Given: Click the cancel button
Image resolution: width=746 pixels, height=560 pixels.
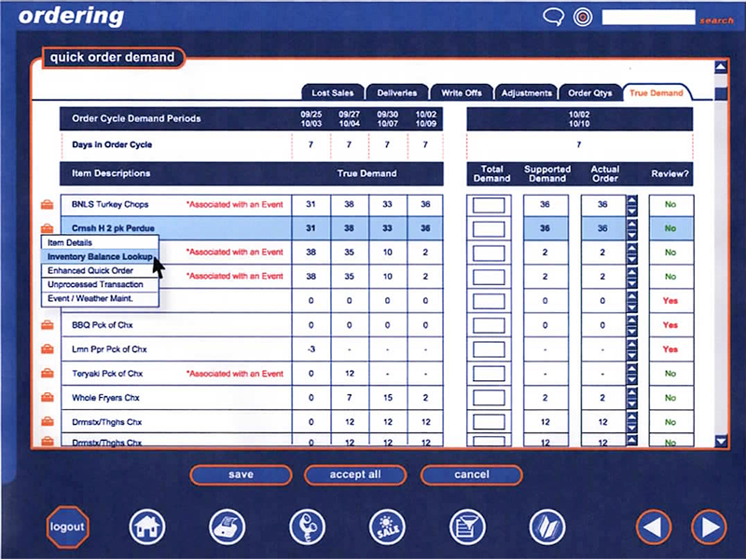Looking at the screenshot, I should click(472, 475).
